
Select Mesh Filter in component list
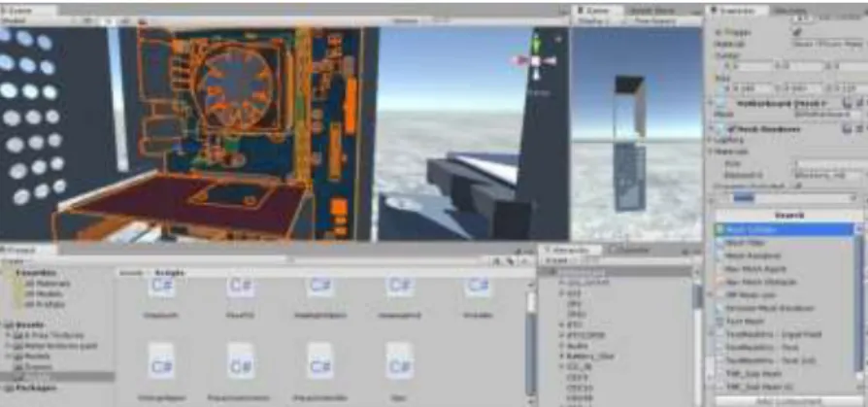(784, 243)
